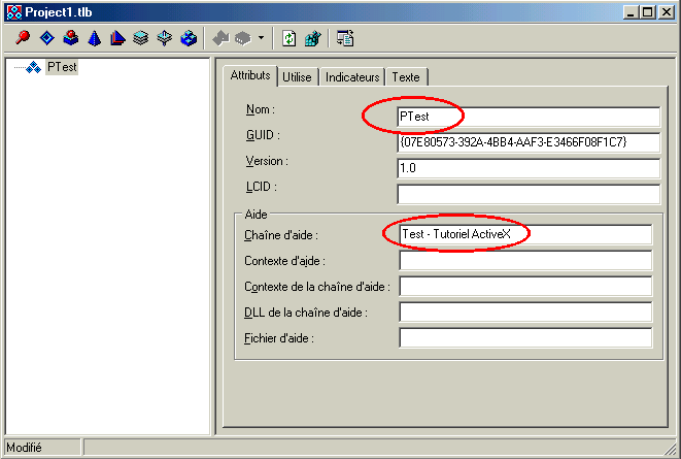Click the New Union toolbar icon

[165, 39]
